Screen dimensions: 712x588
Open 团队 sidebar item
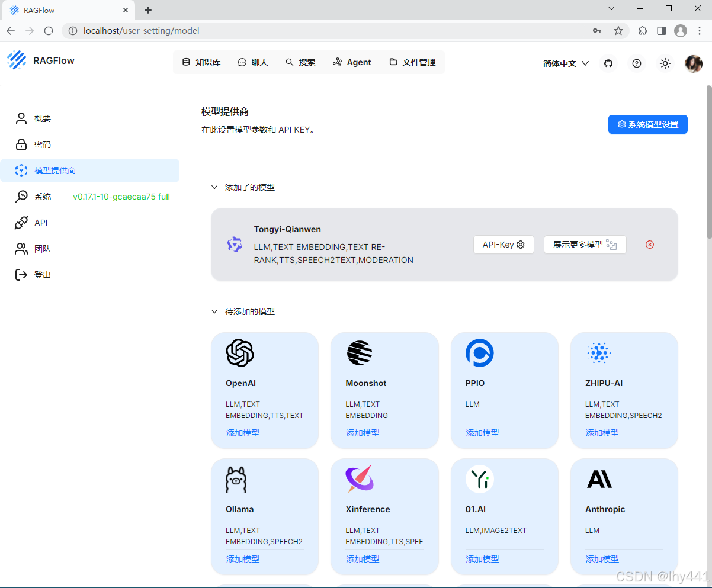(90, 249)
